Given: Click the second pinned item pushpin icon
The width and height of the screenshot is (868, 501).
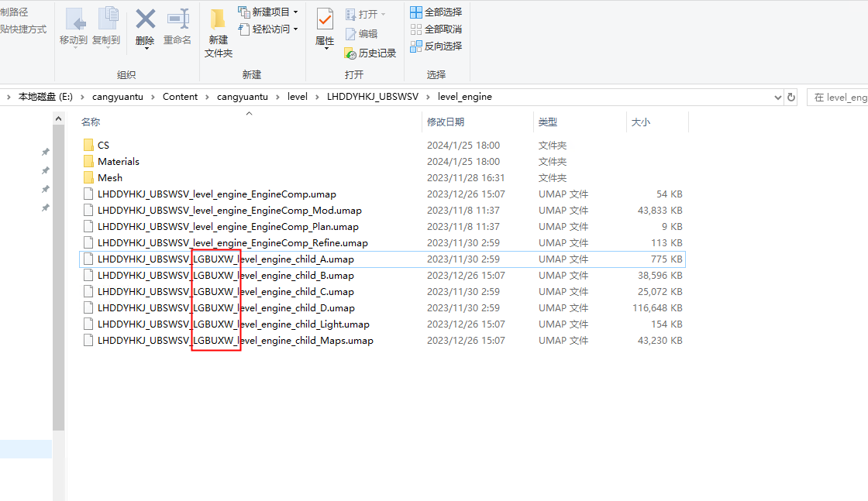Looking at the screenshot, I should 46,170.
